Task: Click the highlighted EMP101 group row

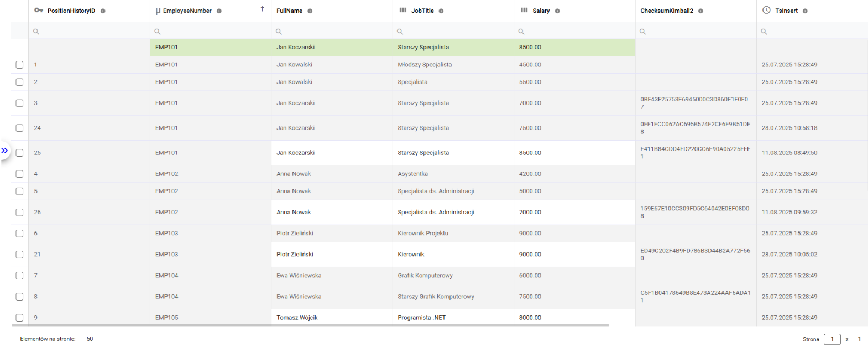Action: click(332, 48)
